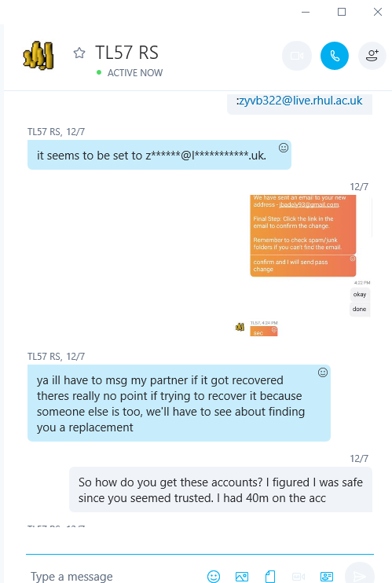React to the 'ya ill have to msg' message
The image size is (392, 583).
coord(322,372)
